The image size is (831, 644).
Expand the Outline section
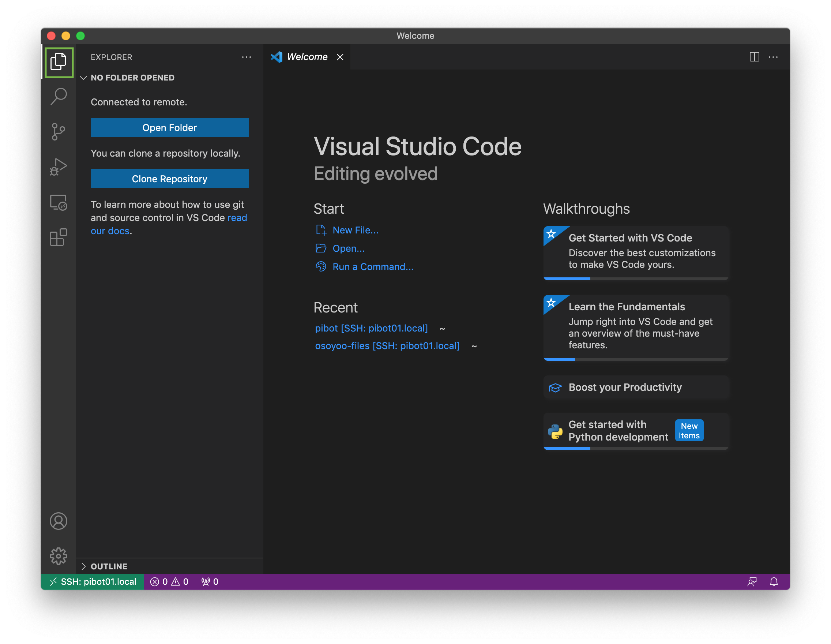[x=170, y=566]
